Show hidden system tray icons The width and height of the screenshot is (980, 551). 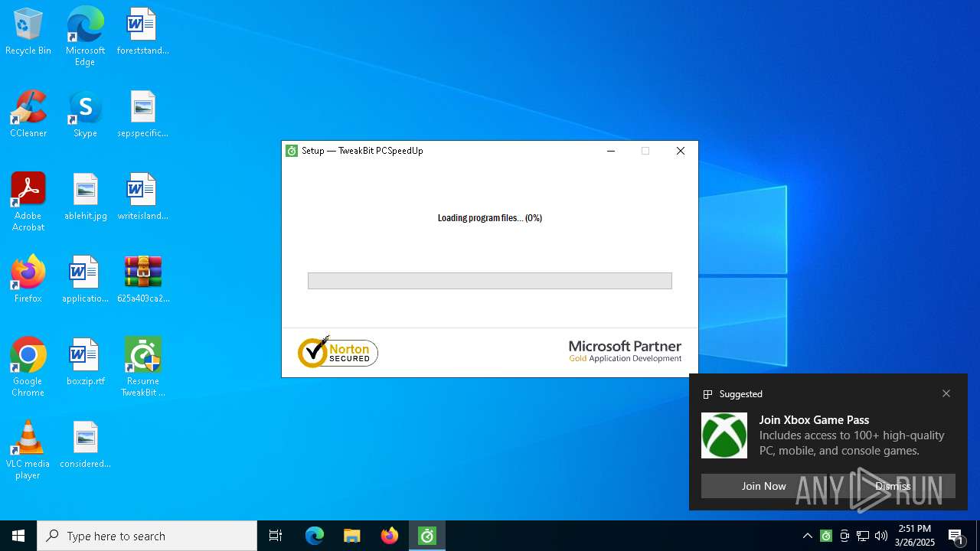click(808, 536)
